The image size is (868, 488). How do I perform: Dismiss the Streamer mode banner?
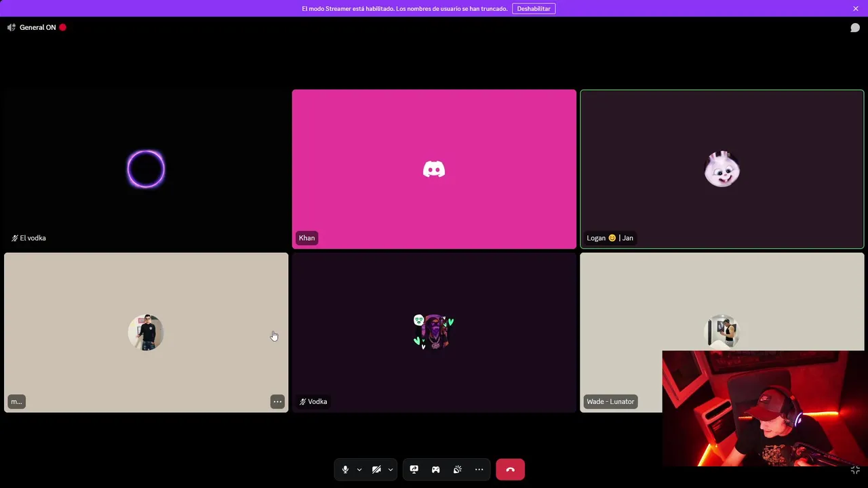pyautogui.click(x=856, y=9)
